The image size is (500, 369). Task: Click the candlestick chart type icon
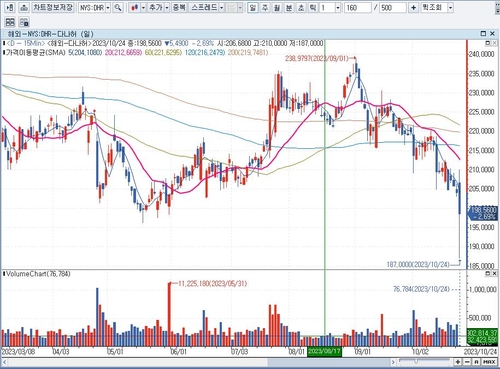(134, 8)
